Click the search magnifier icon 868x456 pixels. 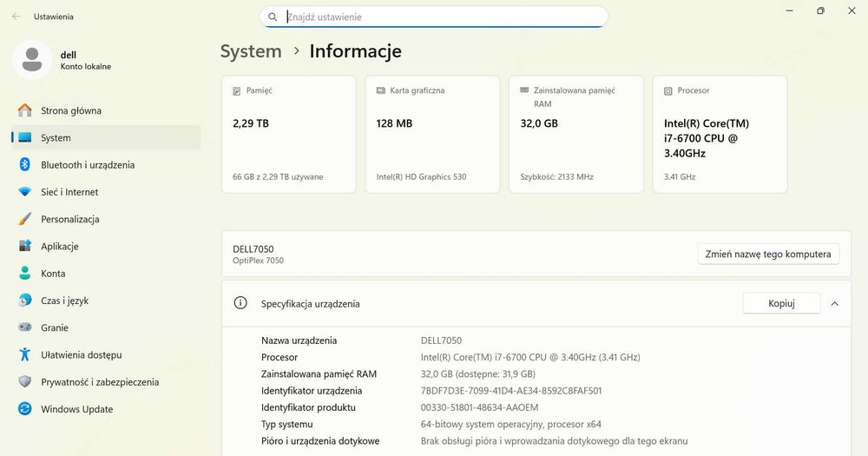(x=273, y=17)
